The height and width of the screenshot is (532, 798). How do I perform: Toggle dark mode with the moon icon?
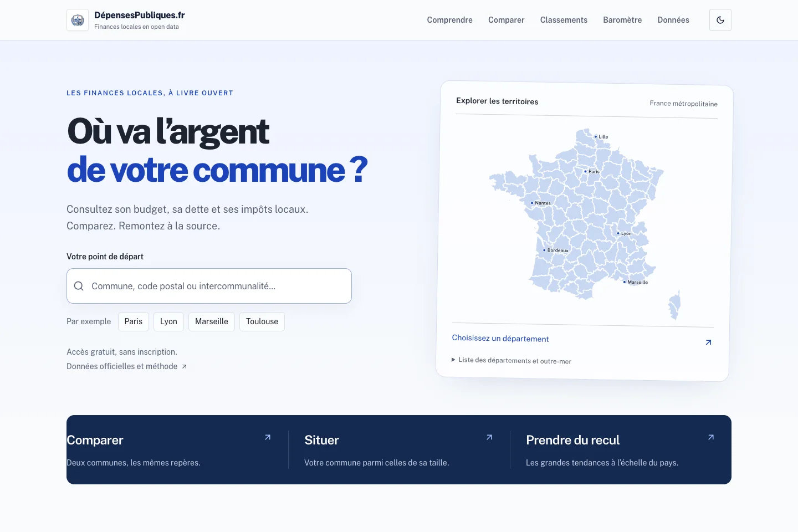click(720, 20)
